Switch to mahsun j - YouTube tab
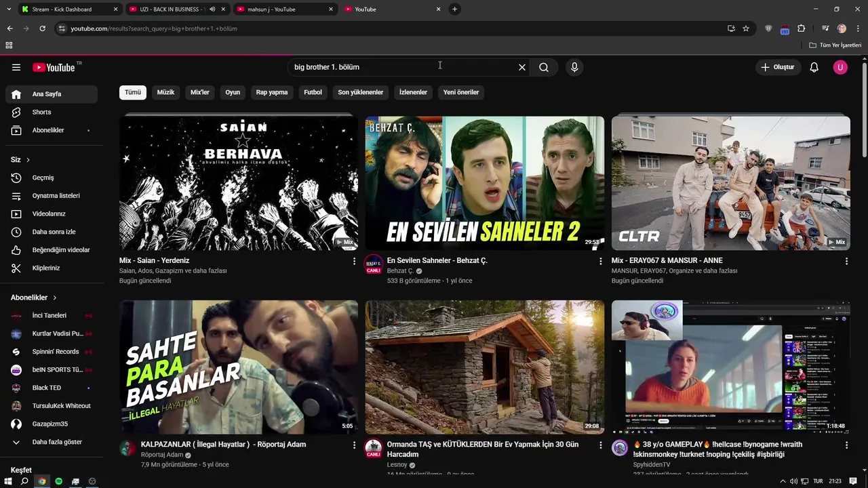Viewport: 868px width, 488px height. click(283, 9)
